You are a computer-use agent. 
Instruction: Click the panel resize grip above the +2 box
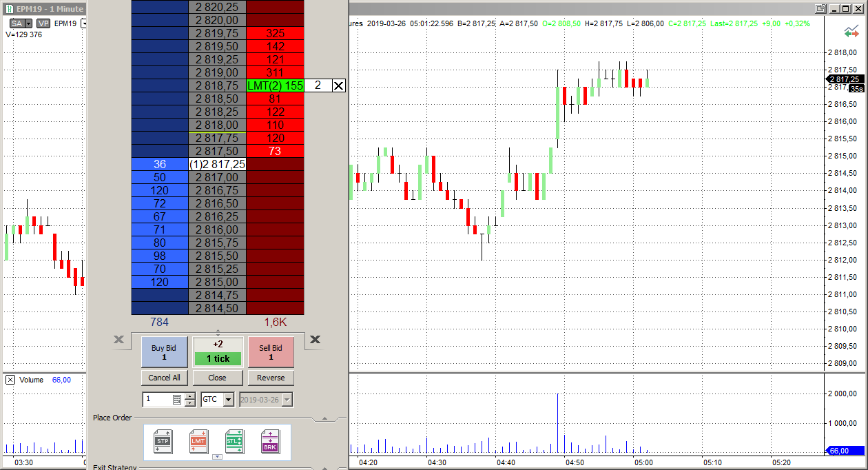[218, 333]
